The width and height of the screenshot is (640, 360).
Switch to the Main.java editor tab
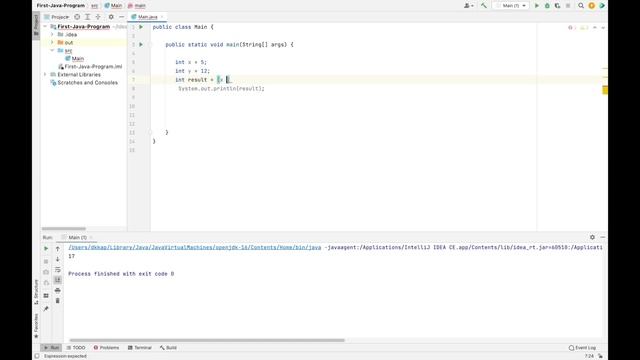coord(147,17)
